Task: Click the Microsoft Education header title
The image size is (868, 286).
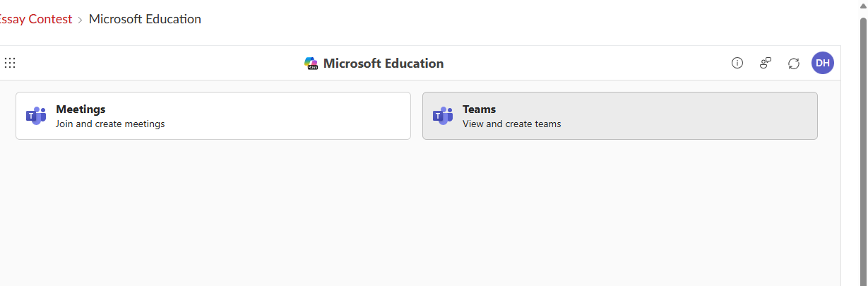Action: [x=384, y=64]
